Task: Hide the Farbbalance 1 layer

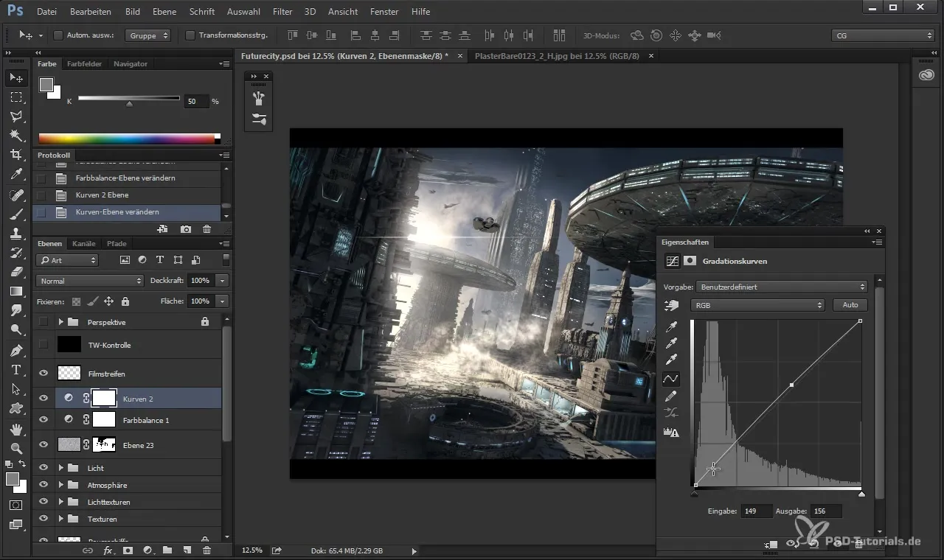Action: [44, 420]
